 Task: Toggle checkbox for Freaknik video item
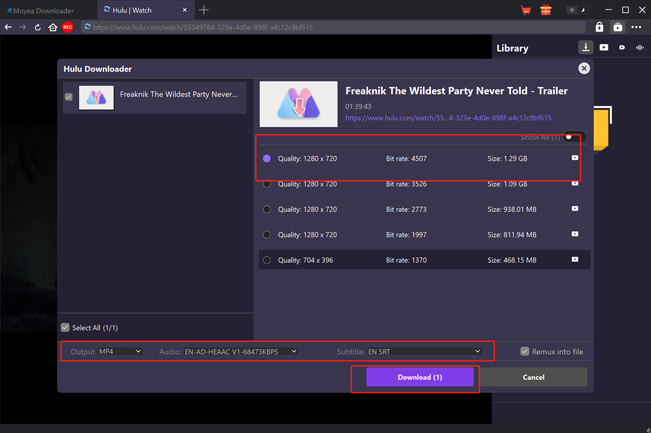[69, 97]
